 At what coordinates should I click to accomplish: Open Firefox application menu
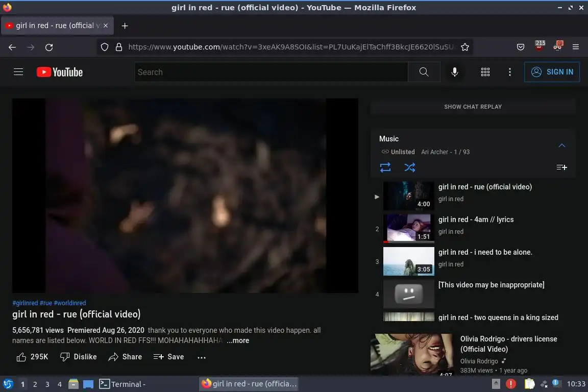[x=576, y=47]
